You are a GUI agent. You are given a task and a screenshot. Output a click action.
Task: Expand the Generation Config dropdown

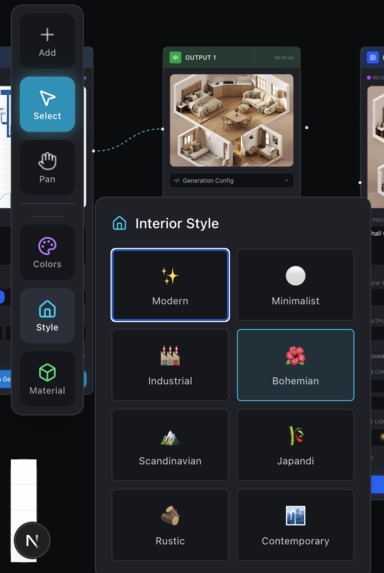tap(232, 181)
